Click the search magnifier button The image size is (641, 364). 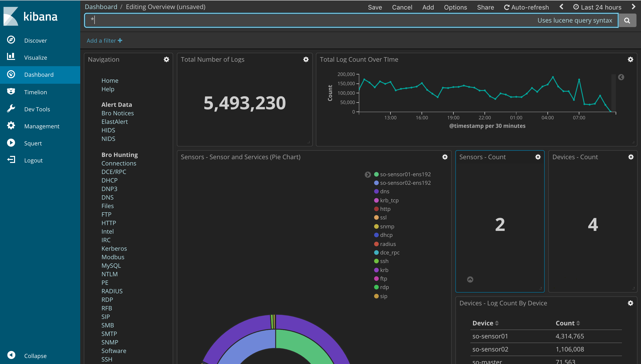pyautogui.click(x=627, y=20)
